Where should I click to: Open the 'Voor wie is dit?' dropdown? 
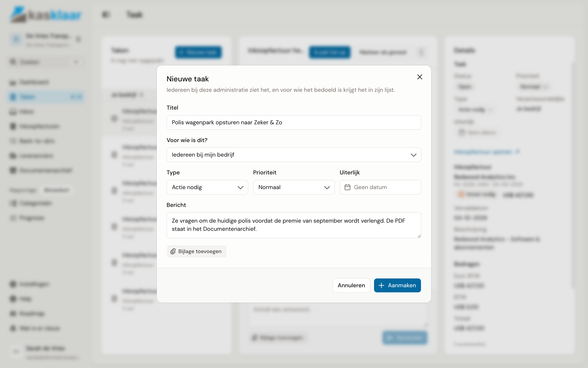click(294, 155)
